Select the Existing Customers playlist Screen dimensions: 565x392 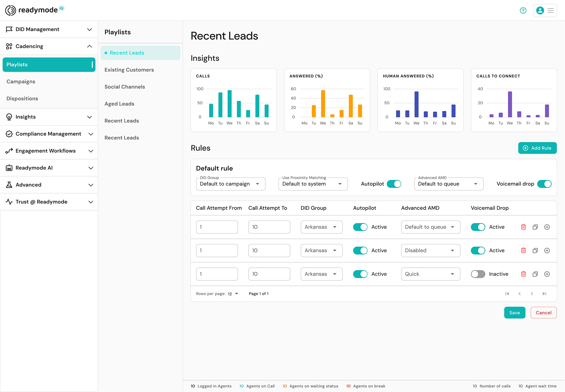coord(129,70)
